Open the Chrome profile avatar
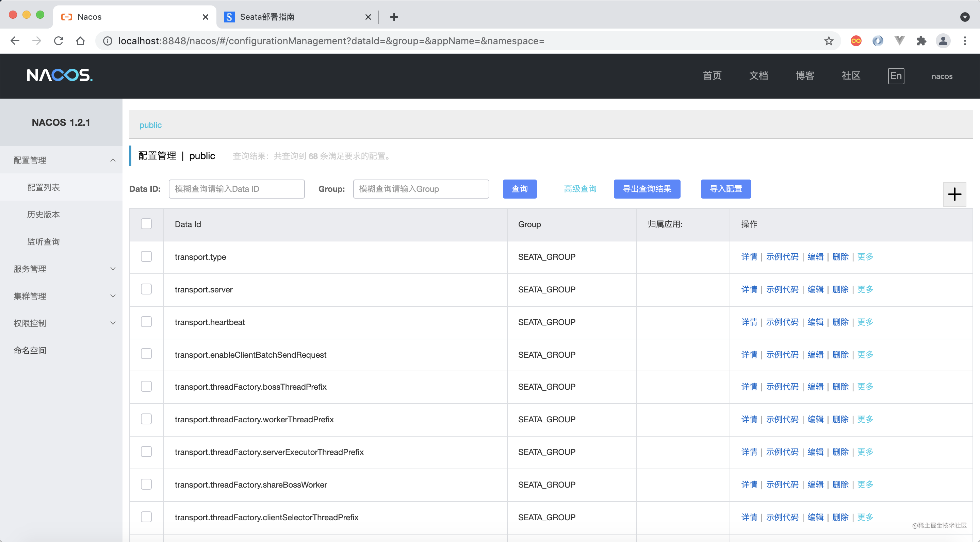Screen dimensions: 980x542 (x=943, y=41)
